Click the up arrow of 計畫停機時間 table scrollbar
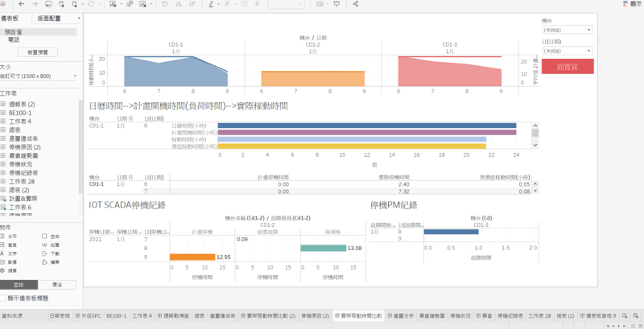The image size is (644, 329). click(x=535, y=184)
